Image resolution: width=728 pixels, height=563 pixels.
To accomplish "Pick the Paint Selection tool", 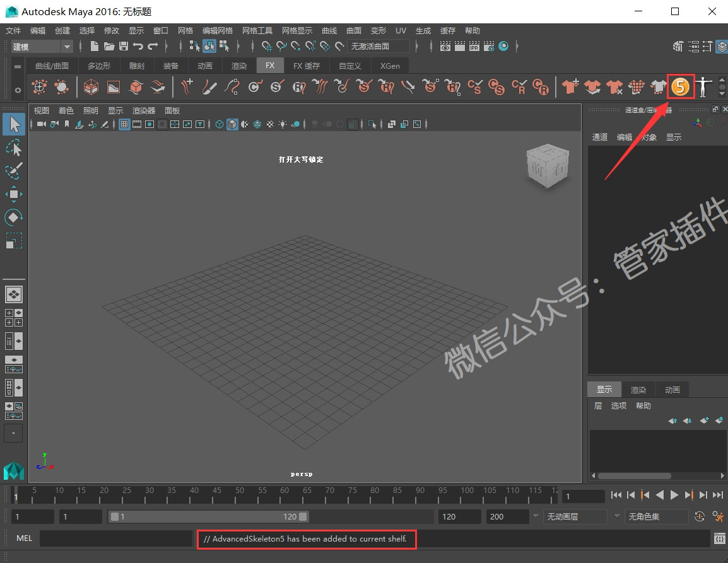I will pos(14,171).
